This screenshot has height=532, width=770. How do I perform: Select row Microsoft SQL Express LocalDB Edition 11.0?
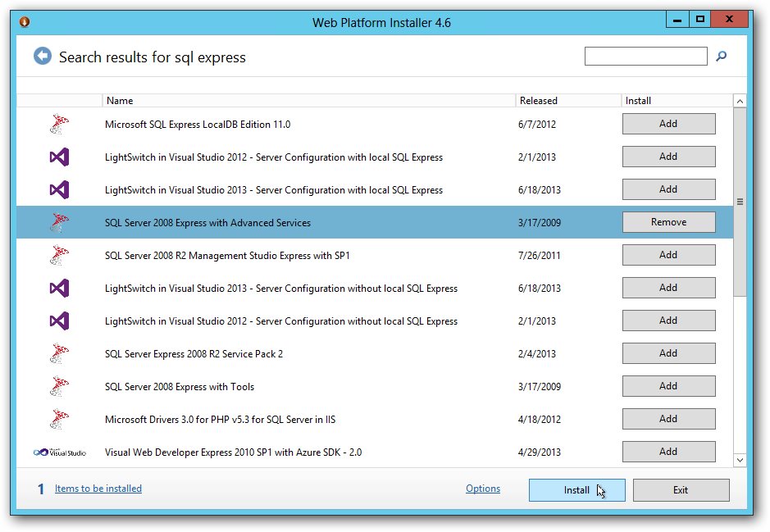pyautogui.click(x=375, y=124)
